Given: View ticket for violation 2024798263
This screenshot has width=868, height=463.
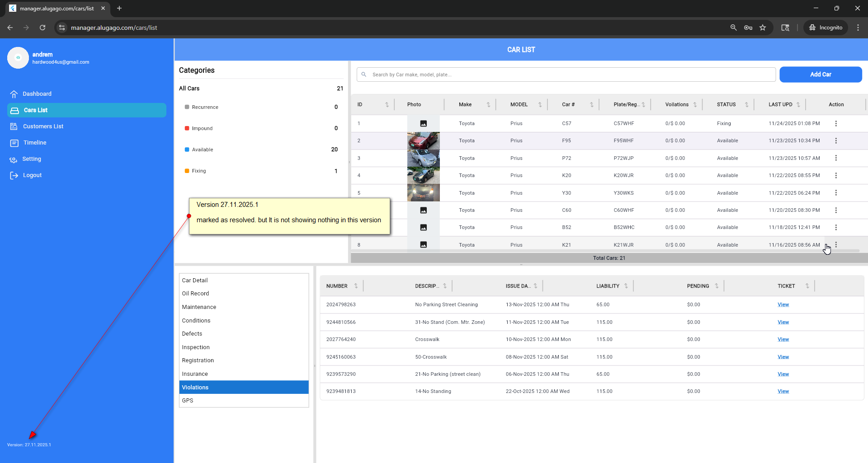Looking at the screenshot, I should (783, 305).
